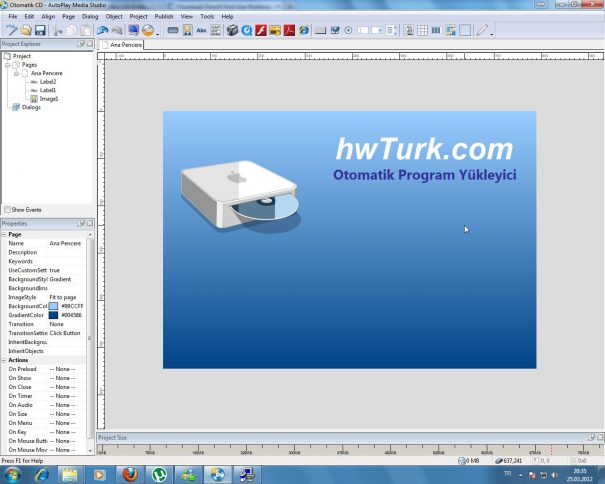The width and height of the screenshot is (605, 484).
Task: Open dropdown arrow beside the Build icon
Action: point(157,34)
